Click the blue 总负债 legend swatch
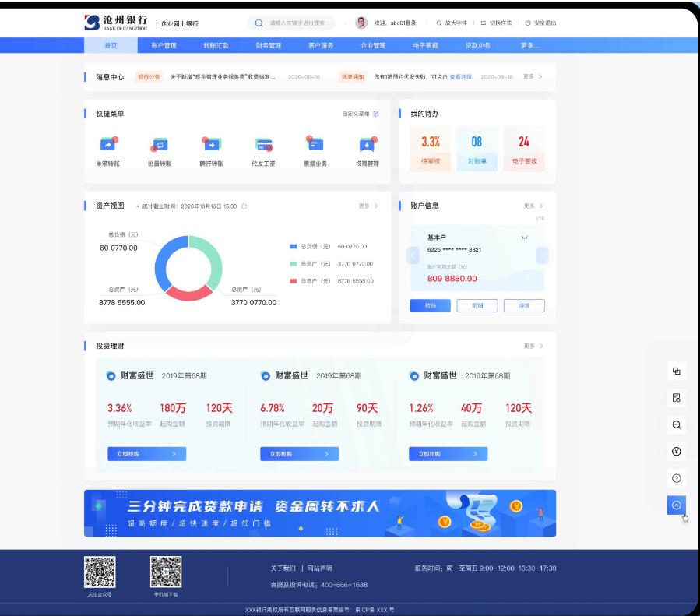The width and height of the screenshot is (700, 616). pyautogui.click(x=294, y=246)
